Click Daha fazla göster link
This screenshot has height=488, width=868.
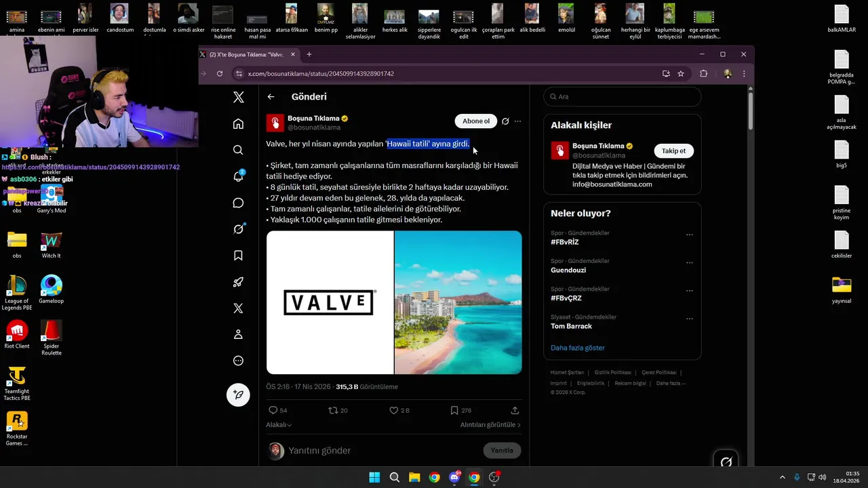[x=578, y=348]
